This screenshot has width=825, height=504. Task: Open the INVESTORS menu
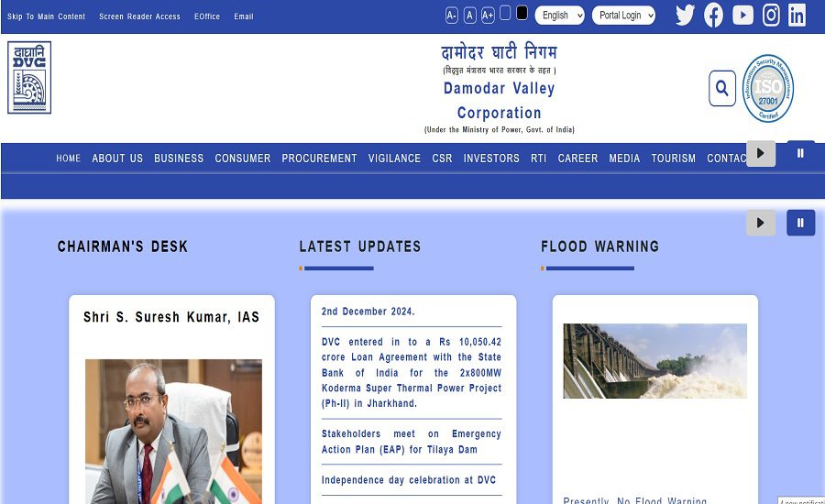point(491,159)
